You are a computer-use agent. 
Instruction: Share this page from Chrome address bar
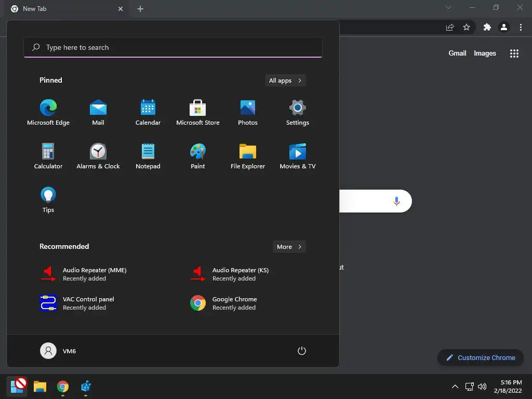(x=450, y=28)
